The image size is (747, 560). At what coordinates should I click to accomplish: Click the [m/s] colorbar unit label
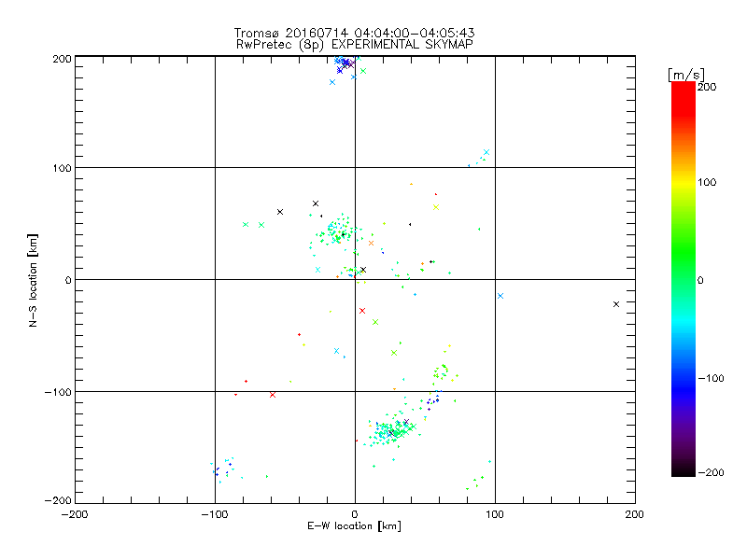685,75
